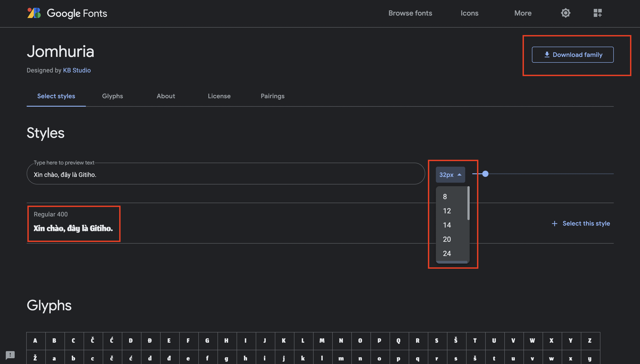The height and width of the screenshot is (364, 640).
Task: Click the Regular 400 style preview text
Action: click(73, 228)
